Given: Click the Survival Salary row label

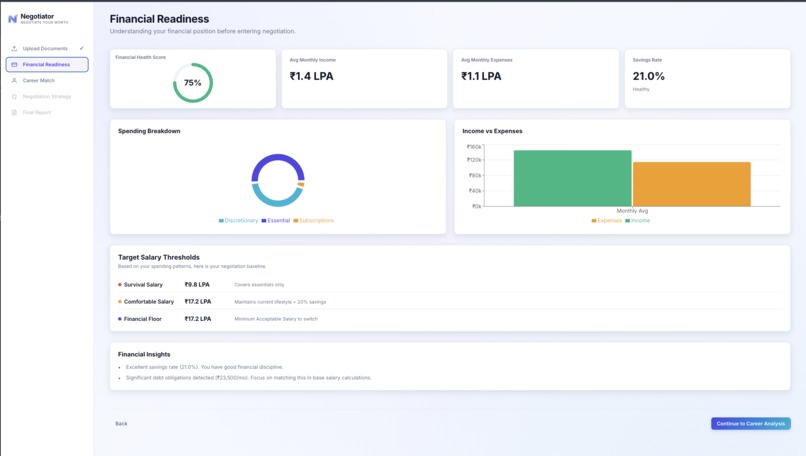Looking at the screenshot, I should [143, 284].
